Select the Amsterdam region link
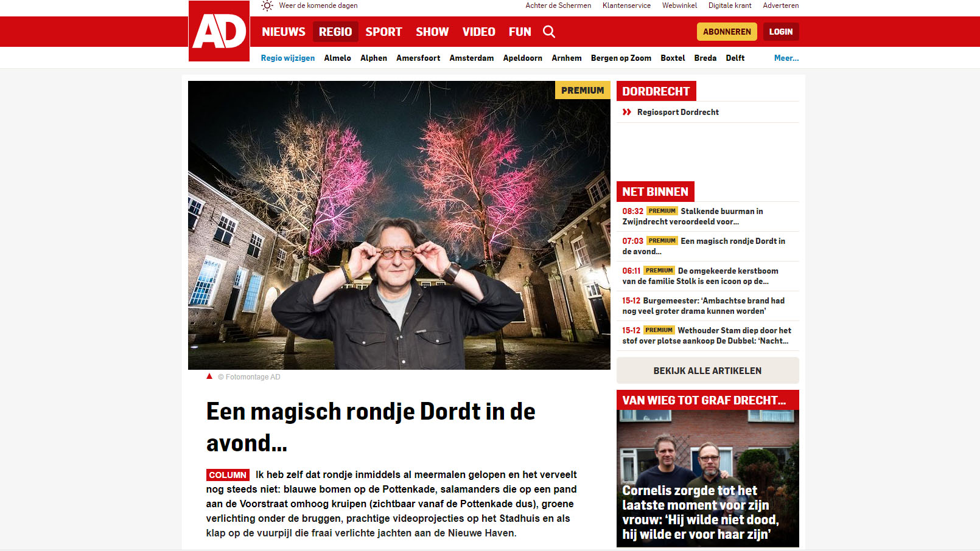 tap(472, 58)
